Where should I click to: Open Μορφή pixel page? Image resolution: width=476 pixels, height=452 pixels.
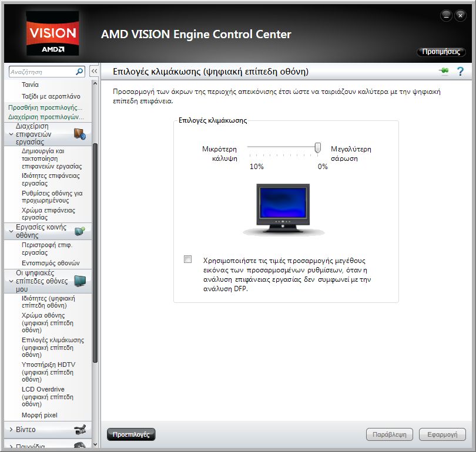39,415
